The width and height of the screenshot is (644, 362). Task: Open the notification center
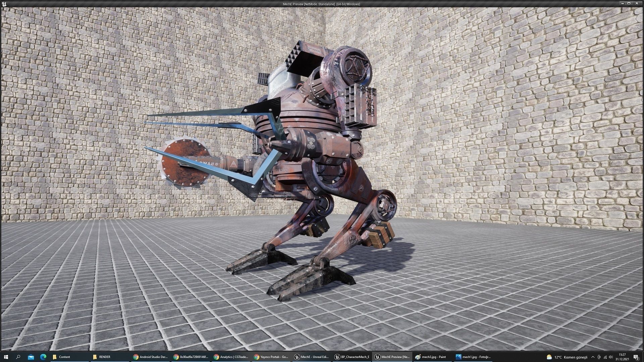point(636,357)
